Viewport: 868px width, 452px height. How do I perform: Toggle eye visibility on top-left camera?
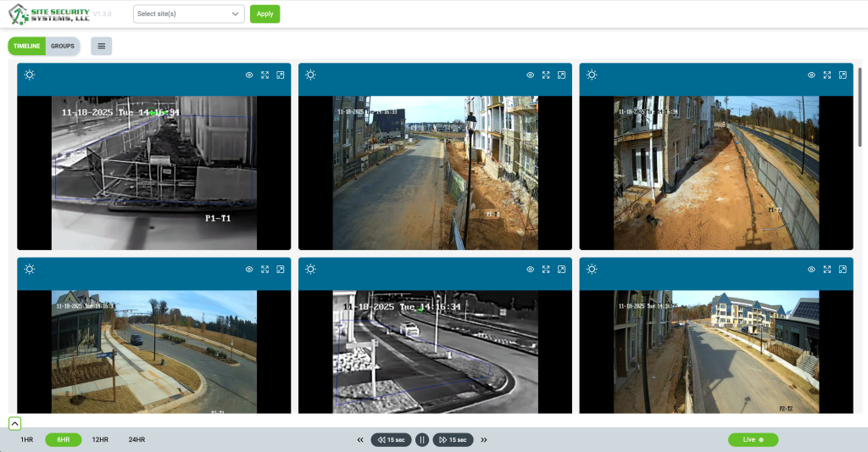(249, 75)
